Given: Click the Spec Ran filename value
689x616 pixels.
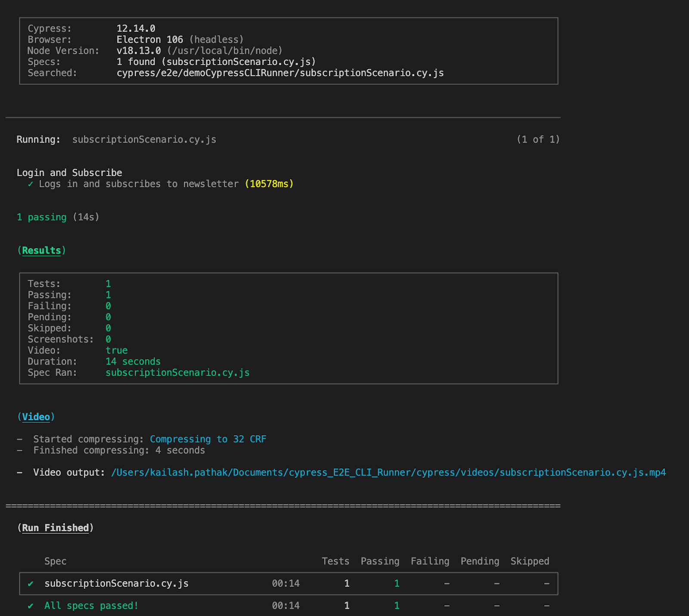Looking at the screenshot, I should tap(177, 372).
